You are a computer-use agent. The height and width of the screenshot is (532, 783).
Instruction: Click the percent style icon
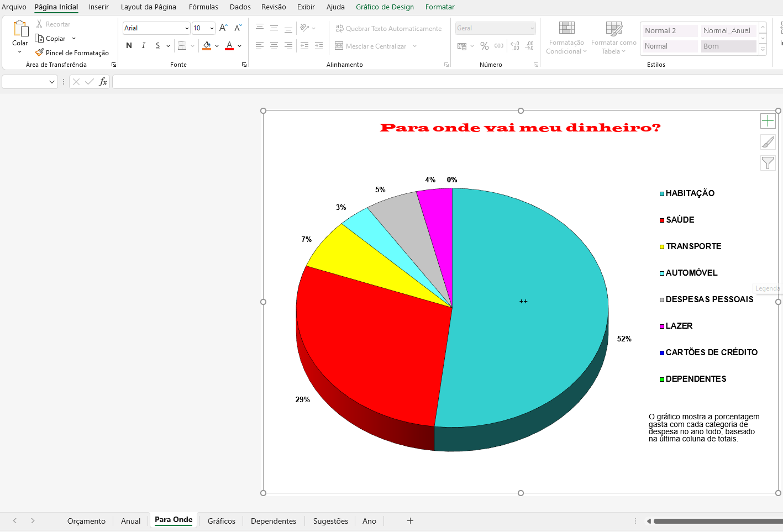click(484, 46)
